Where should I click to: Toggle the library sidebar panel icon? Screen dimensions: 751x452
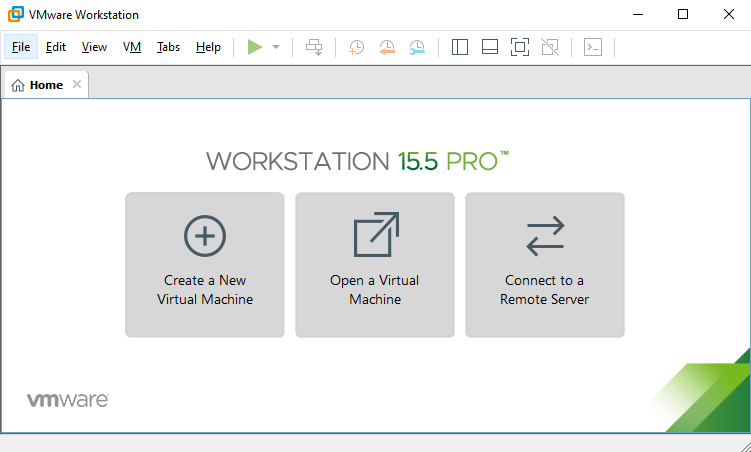click(460, 47)
